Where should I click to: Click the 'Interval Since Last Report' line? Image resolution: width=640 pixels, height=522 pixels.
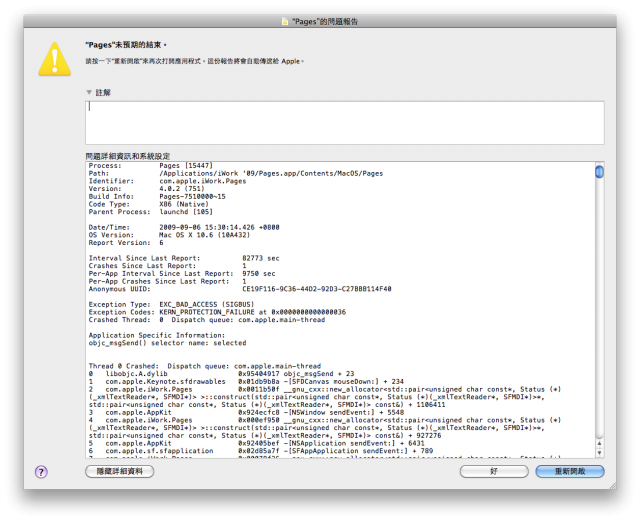(x=184, y=258)
